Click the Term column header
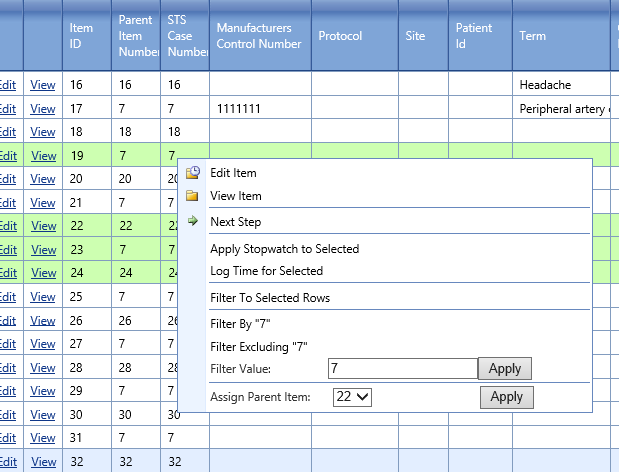 [x=533, y=36]
